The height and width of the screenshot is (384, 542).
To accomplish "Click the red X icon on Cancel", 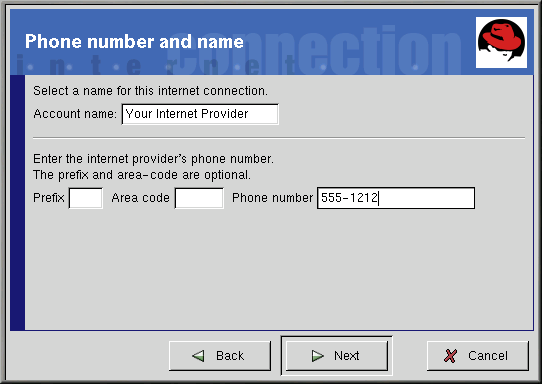I will tap(450, 356).
